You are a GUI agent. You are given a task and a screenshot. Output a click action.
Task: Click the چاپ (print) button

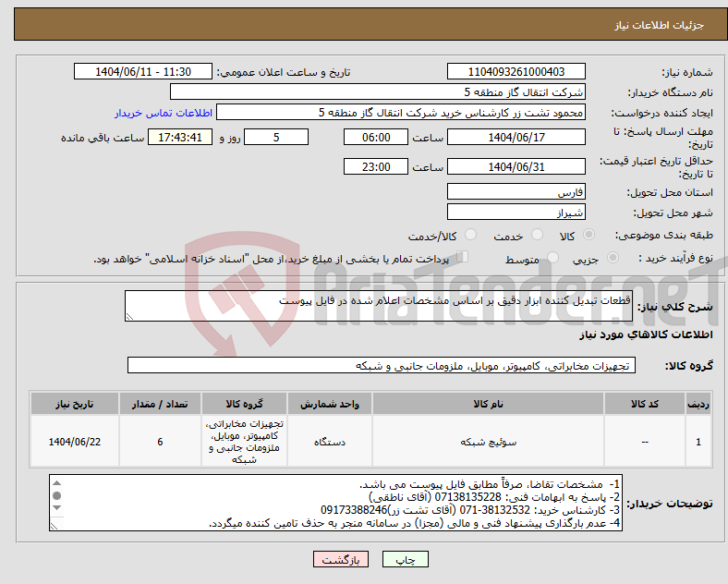tap(405, 559)
